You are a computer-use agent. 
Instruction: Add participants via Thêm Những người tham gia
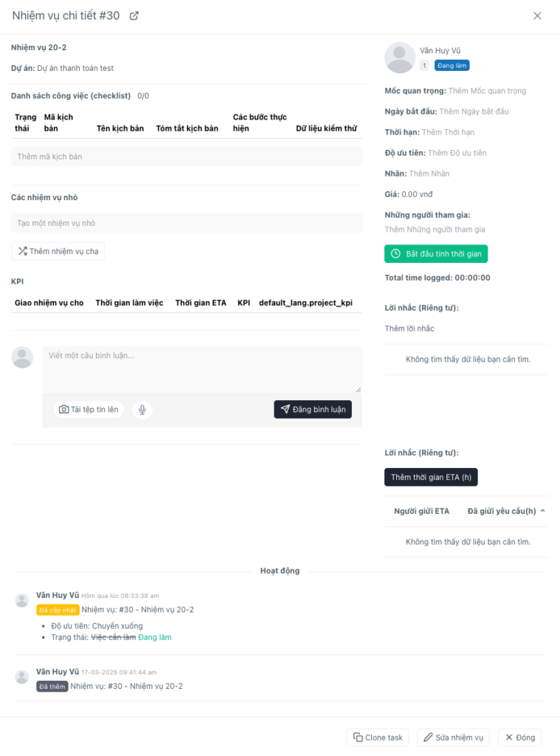coord(435,230)
